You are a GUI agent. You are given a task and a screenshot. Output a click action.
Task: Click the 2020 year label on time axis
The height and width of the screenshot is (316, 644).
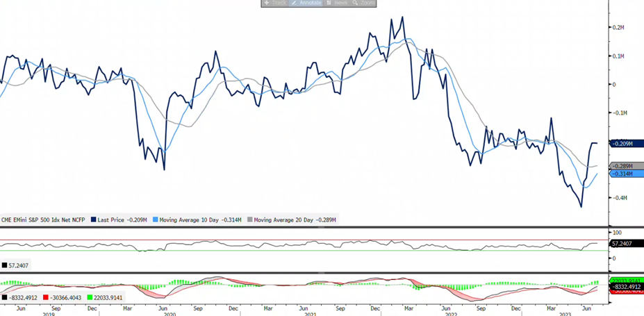170,313
